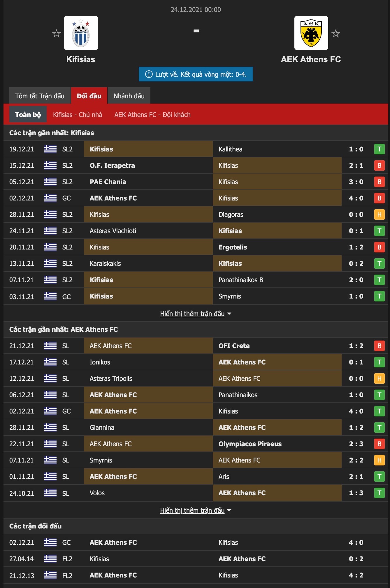Click the loss badge on OFI Crete row
Image resolution: width=390 pixels, height=588 pixels.
tap(380, 346)
